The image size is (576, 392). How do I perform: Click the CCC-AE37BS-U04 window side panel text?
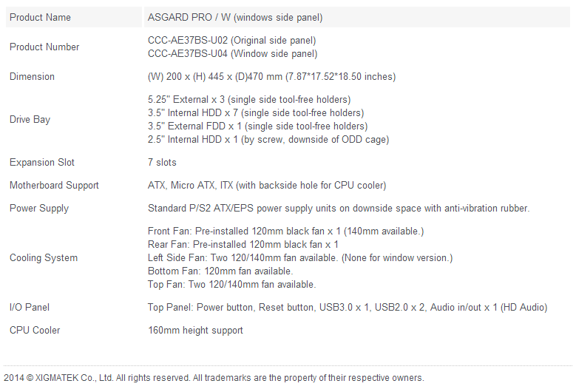tap(233, 53)
